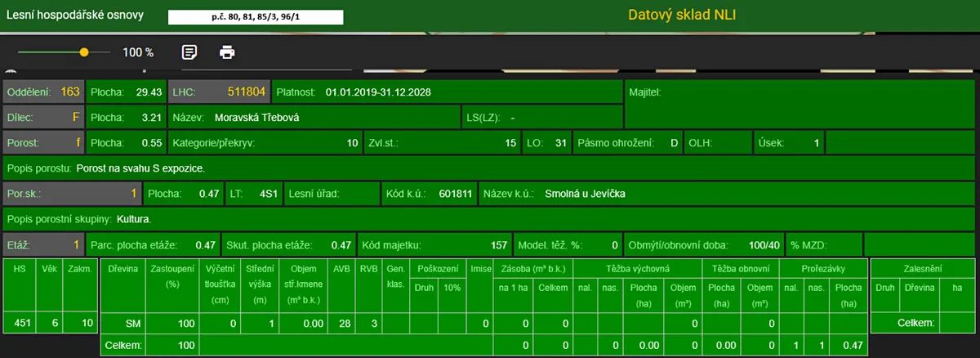Screen dimensions: 980x358
Task: Click the LT 4S1 field
Action: tap(254, 195)
